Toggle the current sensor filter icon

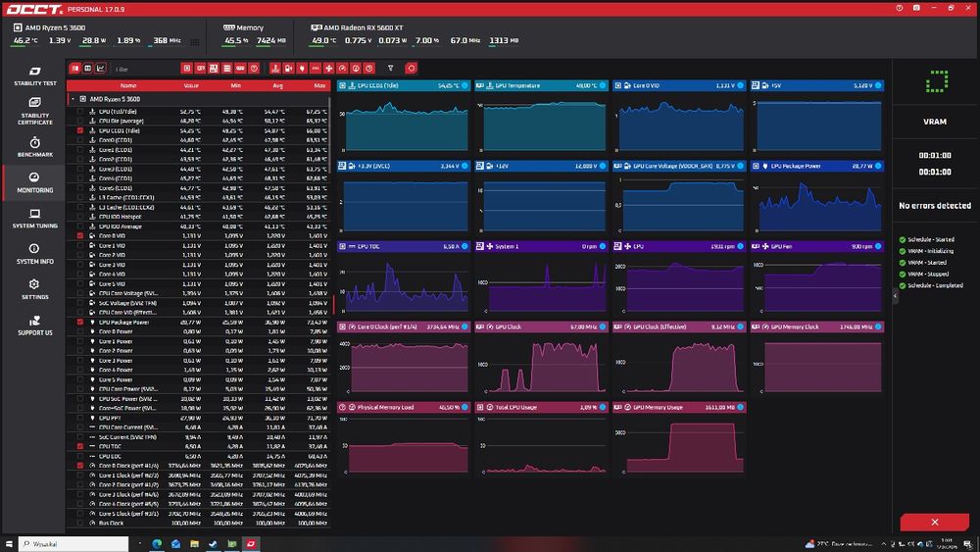[x=316, y=68]
